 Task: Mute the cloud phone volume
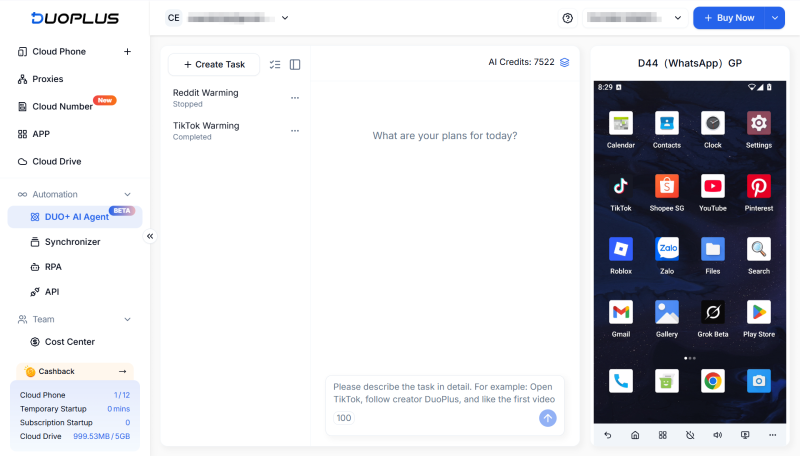717,436
